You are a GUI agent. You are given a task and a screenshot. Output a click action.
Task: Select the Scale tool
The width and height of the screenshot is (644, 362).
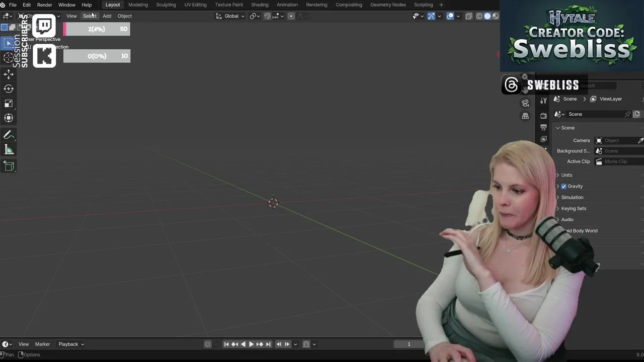click(x=9, y=104)
